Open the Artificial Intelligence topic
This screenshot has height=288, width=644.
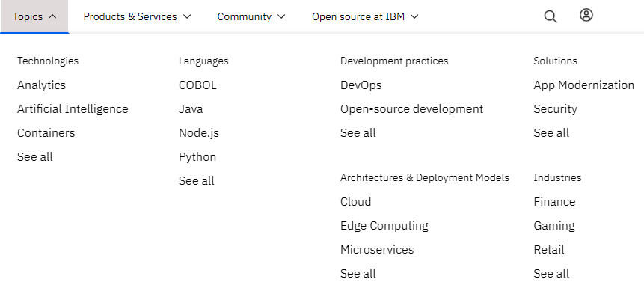pos(73,109)
